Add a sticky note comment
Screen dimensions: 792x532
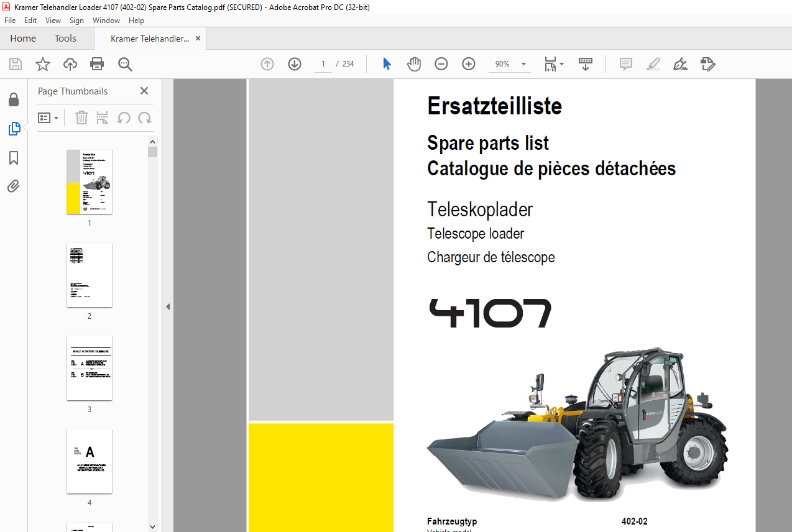coord(626,64)
